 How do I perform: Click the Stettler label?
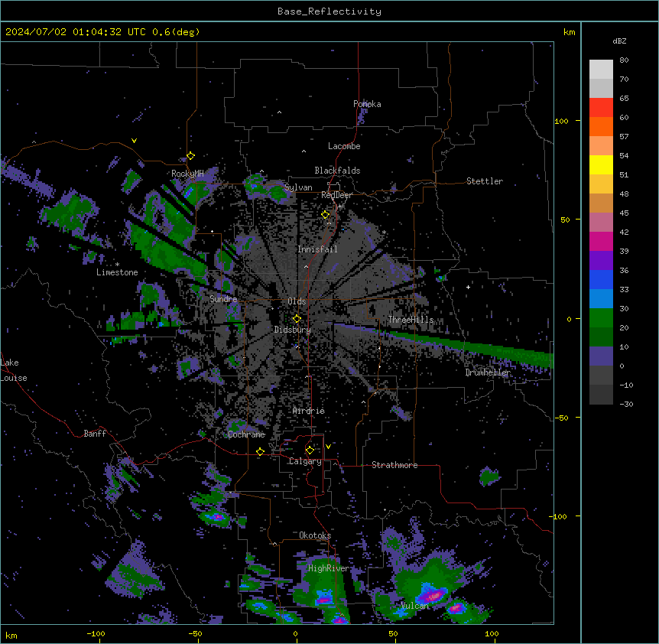(485, 181)
